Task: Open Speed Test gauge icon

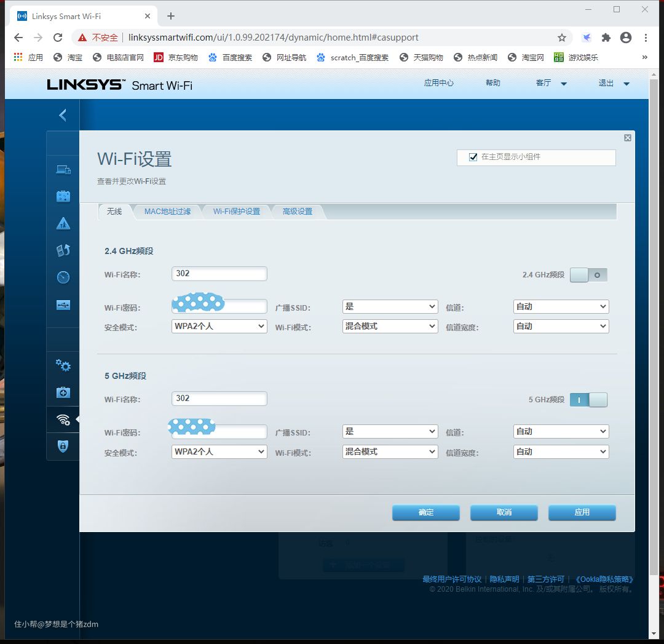Action: [x=63, y=277]
